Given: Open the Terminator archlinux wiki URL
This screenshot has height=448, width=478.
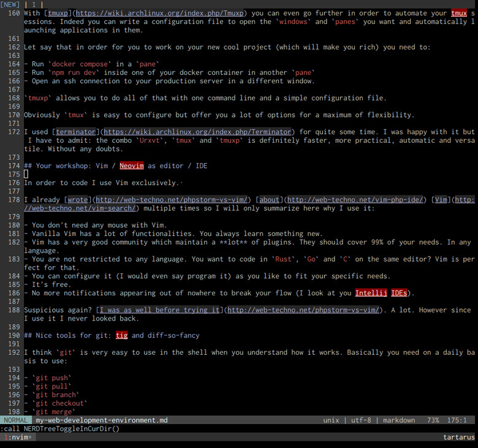Looking at the screenshot, I should (x=197, y=132).
